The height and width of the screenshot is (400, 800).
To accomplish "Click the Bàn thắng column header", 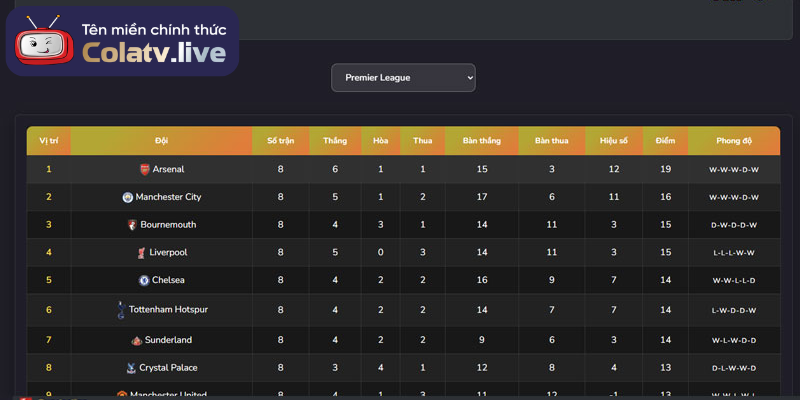I will click(x=482, y=141).
